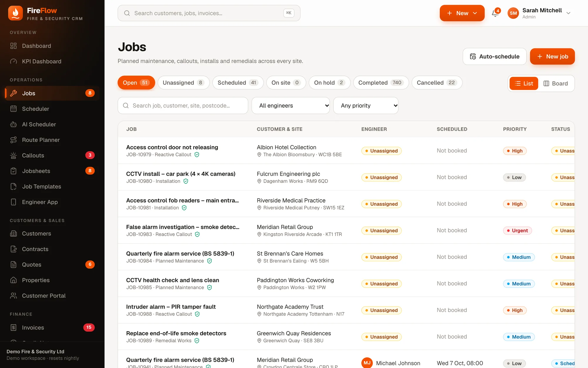Screen dimensions: 588x368
Task: Click the Callouts siren icon
Action: (x=14, y=155)
